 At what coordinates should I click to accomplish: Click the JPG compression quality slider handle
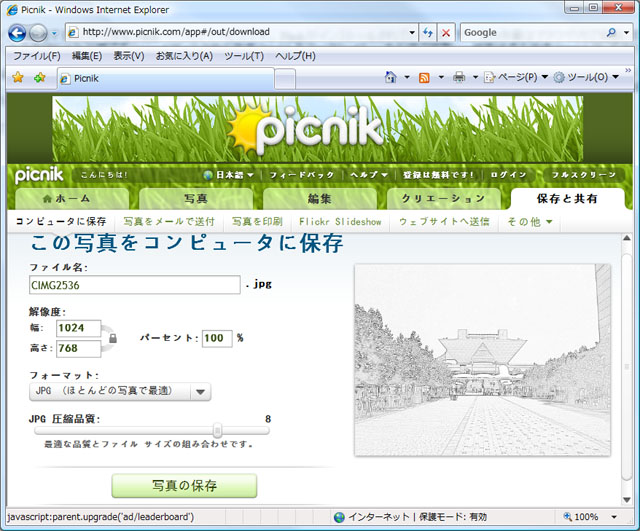218,430
